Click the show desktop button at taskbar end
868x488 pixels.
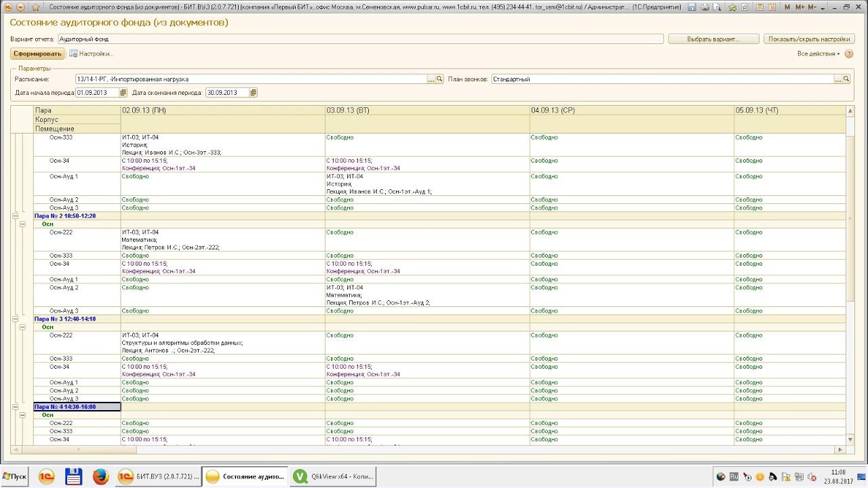863,476
